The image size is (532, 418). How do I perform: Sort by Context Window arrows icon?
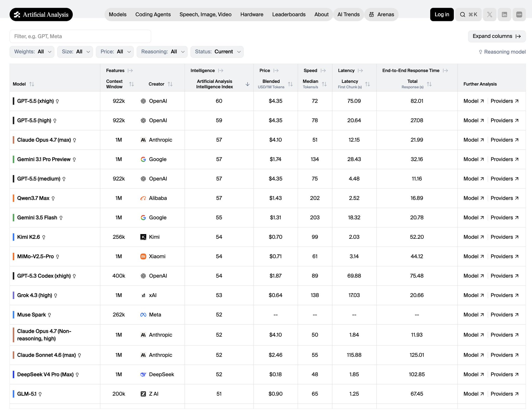click(131, 84)
